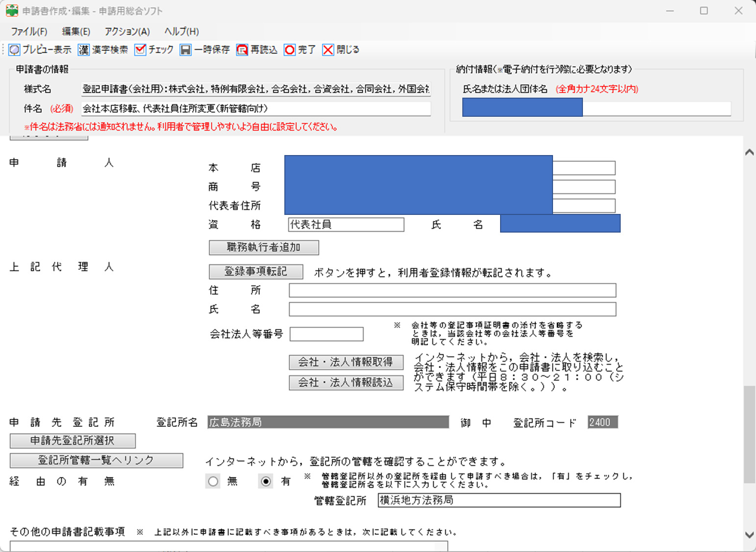
Task: Click the 上記代理人 氏名 input field
Action: pyautogui.click(x=453, y=309)
